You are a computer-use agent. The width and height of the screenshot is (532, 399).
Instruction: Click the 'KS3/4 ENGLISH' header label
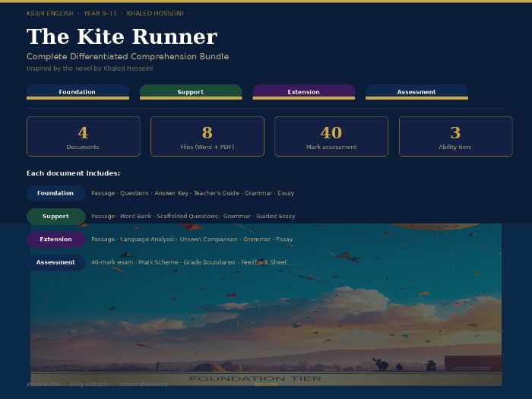pos(50,14)
